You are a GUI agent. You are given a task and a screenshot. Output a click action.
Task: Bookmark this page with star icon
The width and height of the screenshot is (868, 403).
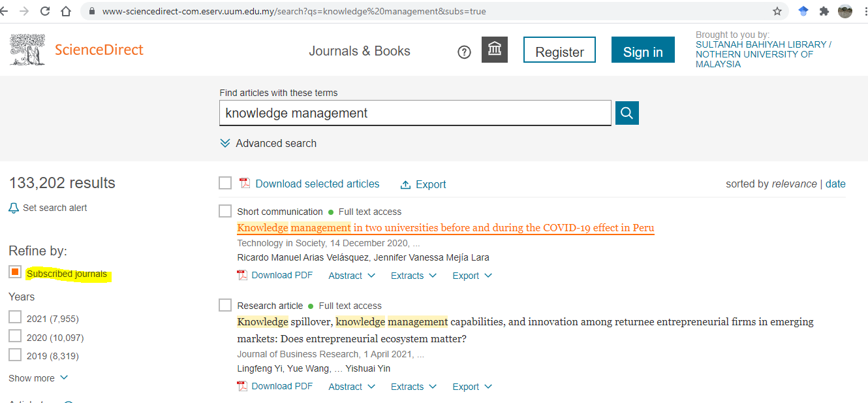click(777, 11)
